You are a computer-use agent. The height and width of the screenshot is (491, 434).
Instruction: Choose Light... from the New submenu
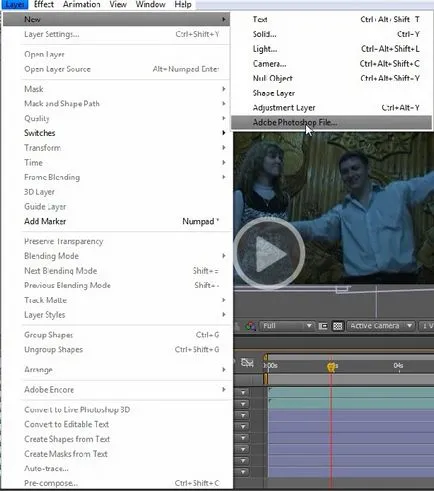(332, 49)
